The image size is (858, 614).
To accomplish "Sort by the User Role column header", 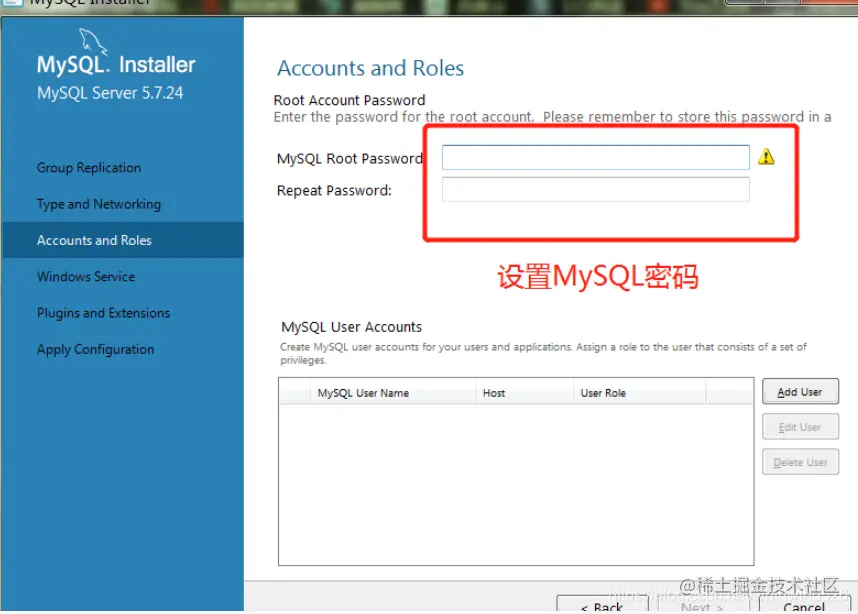I will pyautogui.click(x=640, y=393).
